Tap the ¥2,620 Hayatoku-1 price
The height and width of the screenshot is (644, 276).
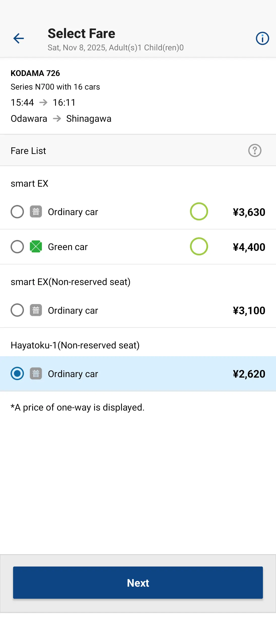click(x=249, y=374)
